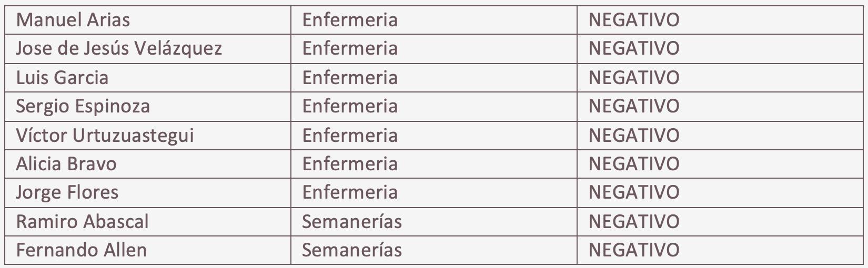The image size is (868, 268).
Task: Click Enfermeria in Jose de Jesús row
Action: (x=350, y=48)
